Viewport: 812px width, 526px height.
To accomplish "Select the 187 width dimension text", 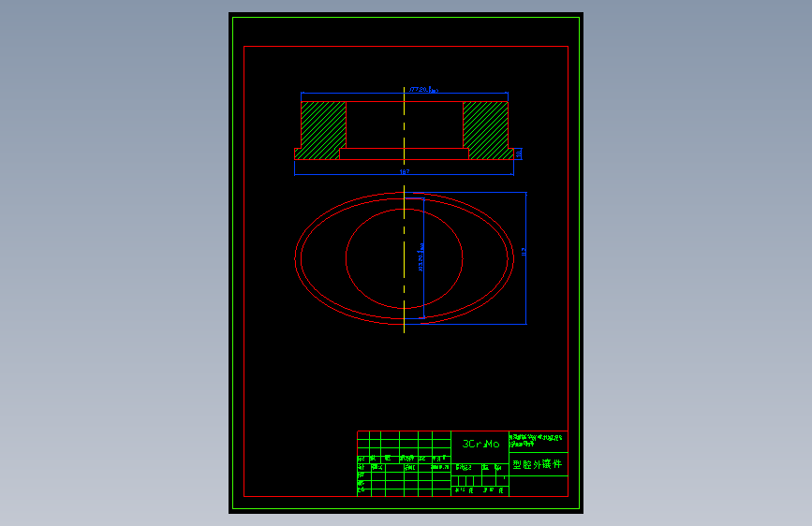I will point(405,171).
